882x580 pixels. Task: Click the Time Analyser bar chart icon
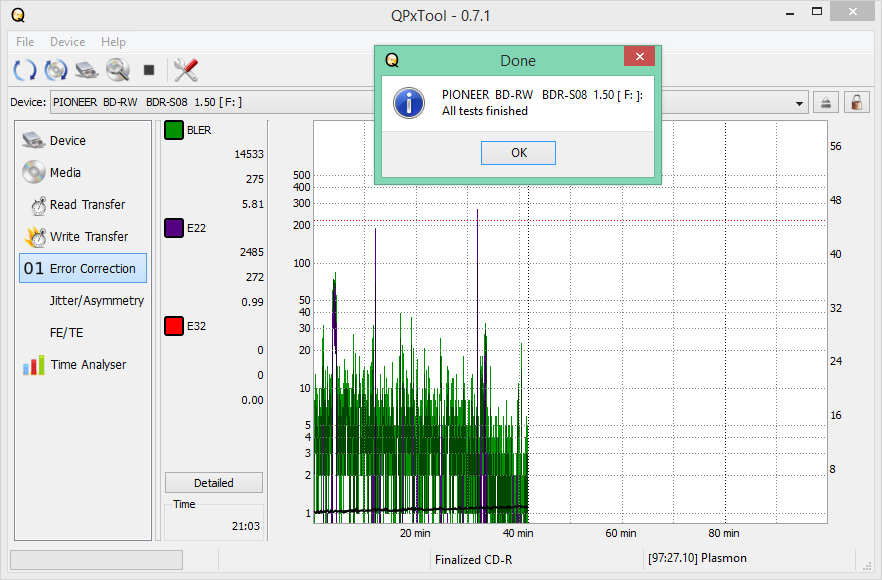34,365
